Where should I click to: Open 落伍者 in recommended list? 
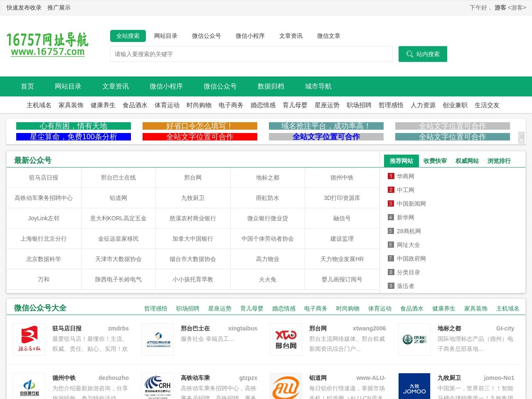coord(406,286)
